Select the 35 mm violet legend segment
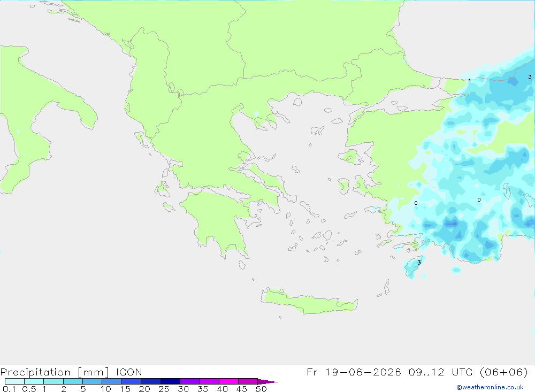Viewport: 535px width, 392px height. tap(209, 381)
